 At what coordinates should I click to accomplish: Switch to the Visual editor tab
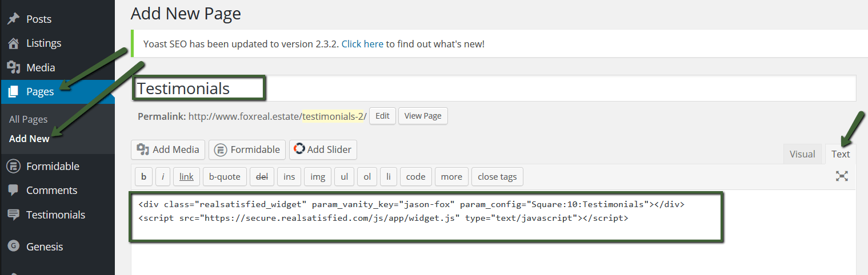tap(802, 154)
